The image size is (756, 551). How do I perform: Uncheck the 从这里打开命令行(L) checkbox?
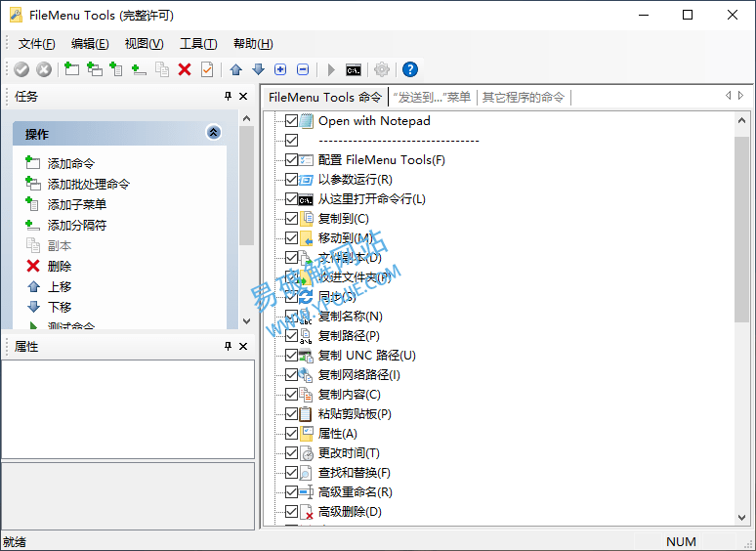point(291,198)
